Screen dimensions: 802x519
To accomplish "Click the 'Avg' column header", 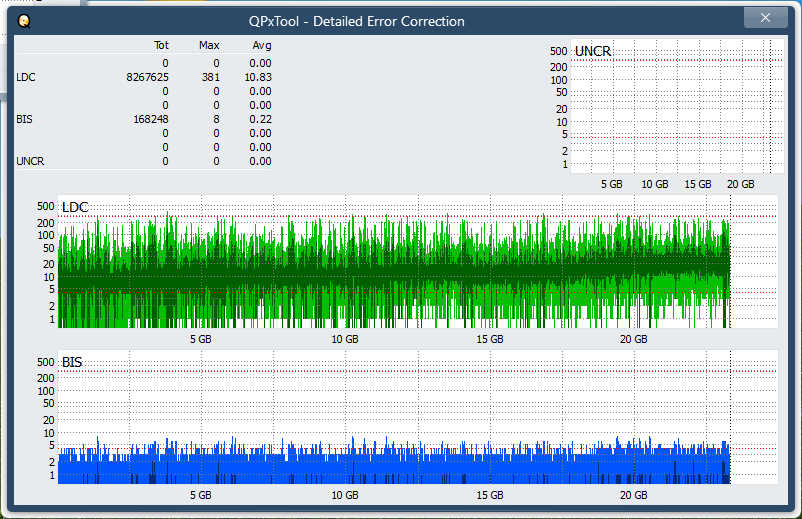I will 261,46.
